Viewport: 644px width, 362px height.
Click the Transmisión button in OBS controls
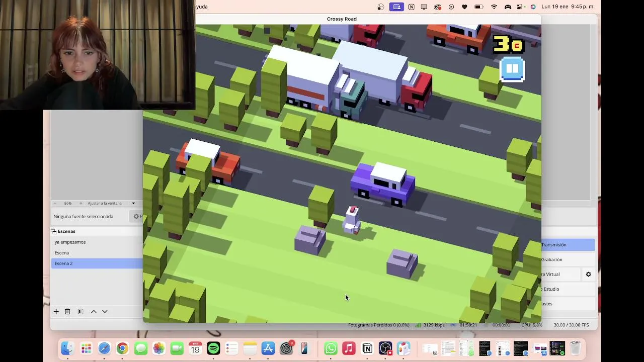coord(568,245)
